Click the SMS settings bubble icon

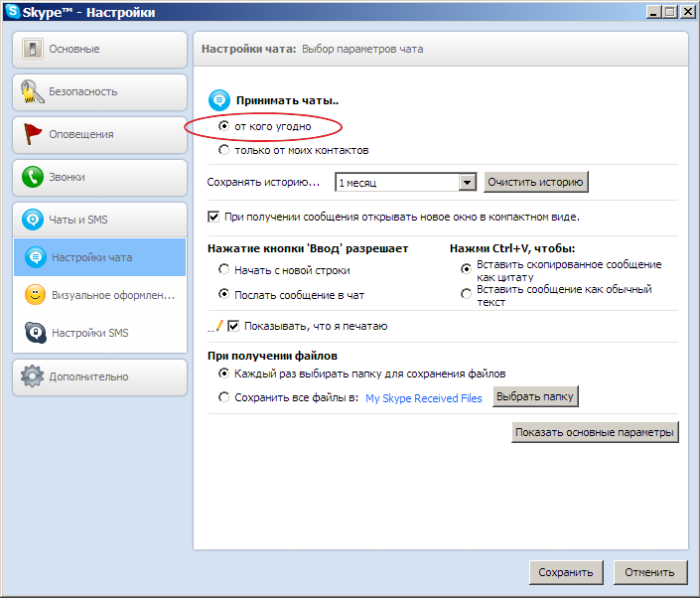coord(36,333)
